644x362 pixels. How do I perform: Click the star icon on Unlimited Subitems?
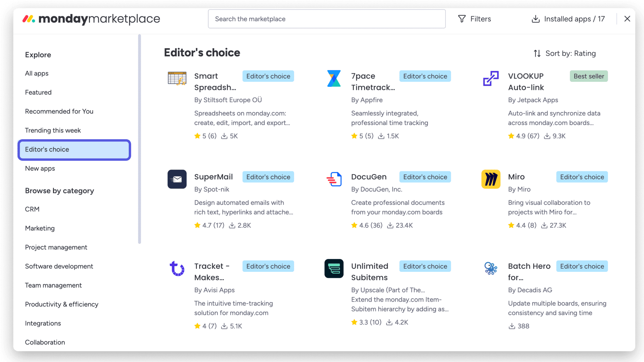pos(354,322)
